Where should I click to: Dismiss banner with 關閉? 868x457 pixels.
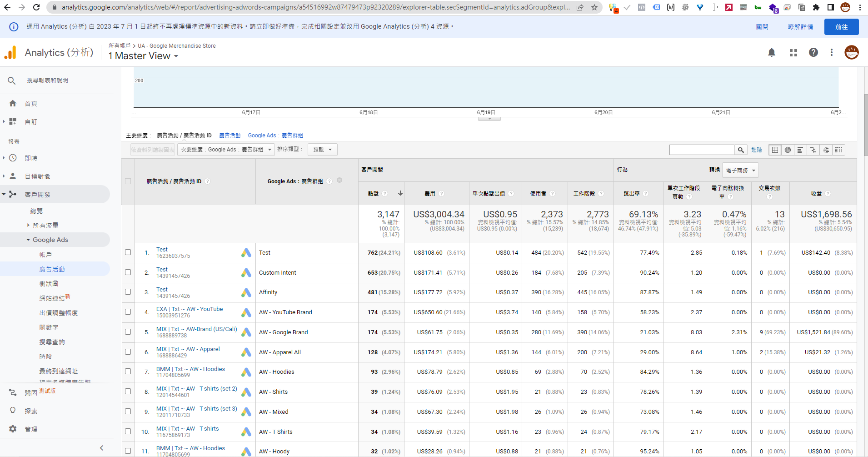click(x=762, y=27)
